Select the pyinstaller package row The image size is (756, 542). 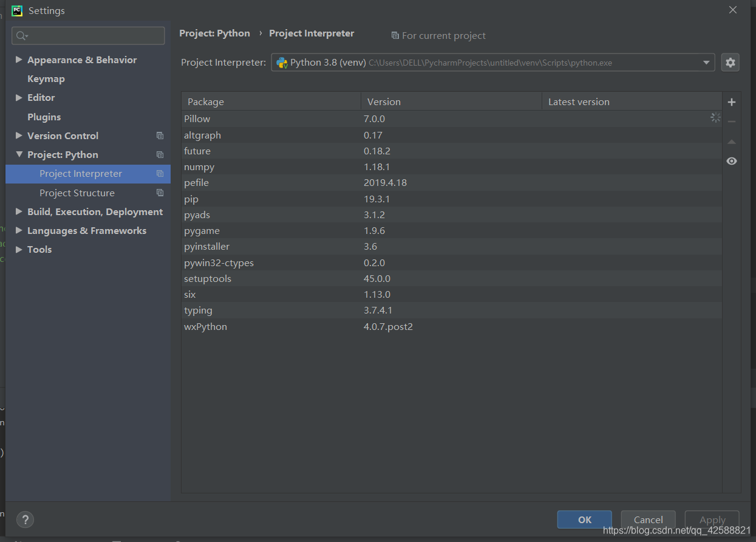452,246
